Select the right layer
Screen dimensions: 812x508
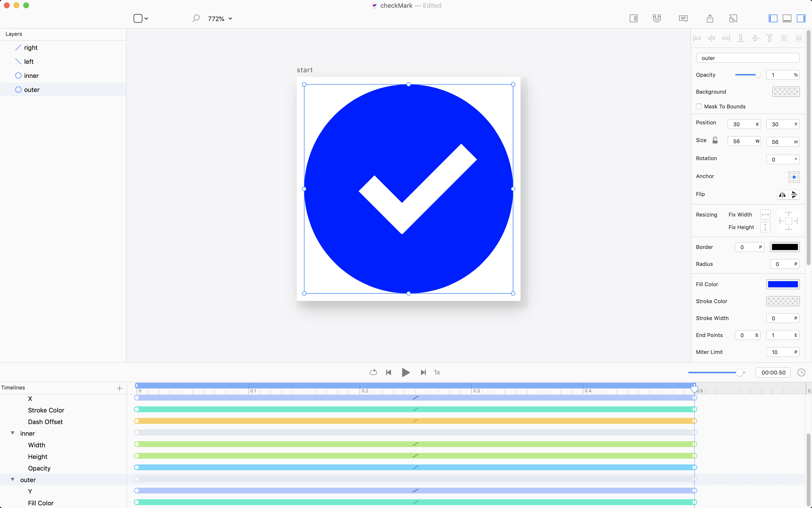(x=63, y=48)
